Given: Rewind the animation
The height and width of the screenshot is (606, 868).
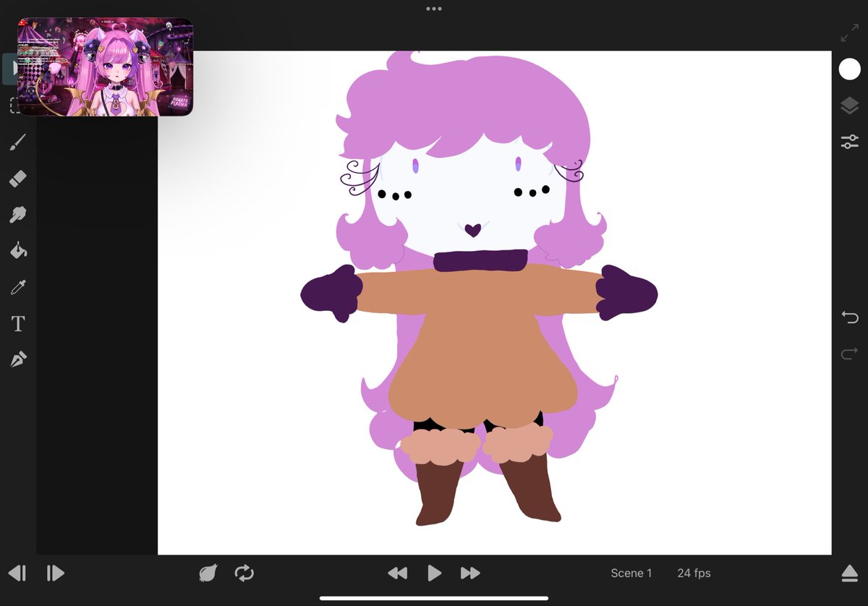Looking at the screenshot, I should 397,573.
